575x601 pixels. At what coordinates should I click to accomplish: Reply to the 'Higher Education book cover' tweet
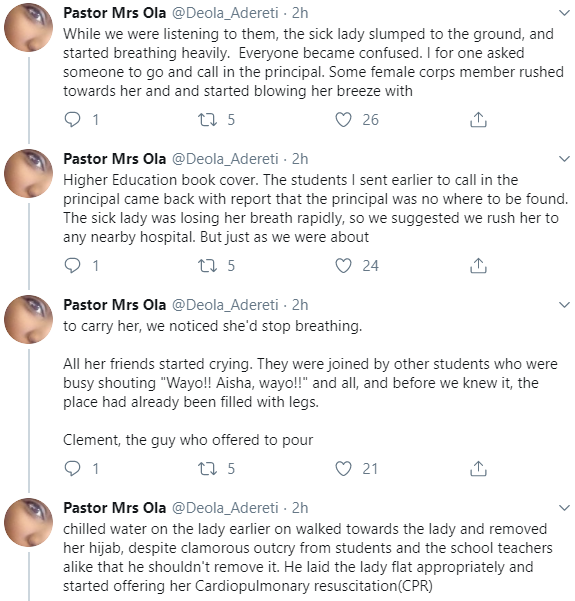(72, 266)
